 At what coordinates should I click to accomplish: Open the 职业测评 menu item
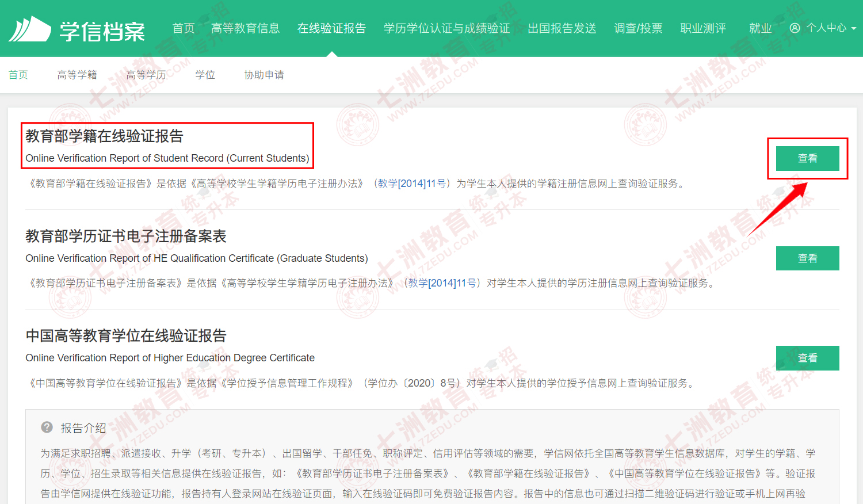click(703, 28)
